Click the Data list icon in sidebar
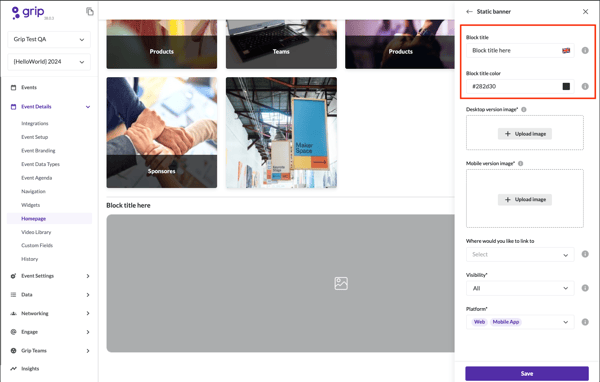This screenshot has width=600, height=382. (x=13, y=295)
